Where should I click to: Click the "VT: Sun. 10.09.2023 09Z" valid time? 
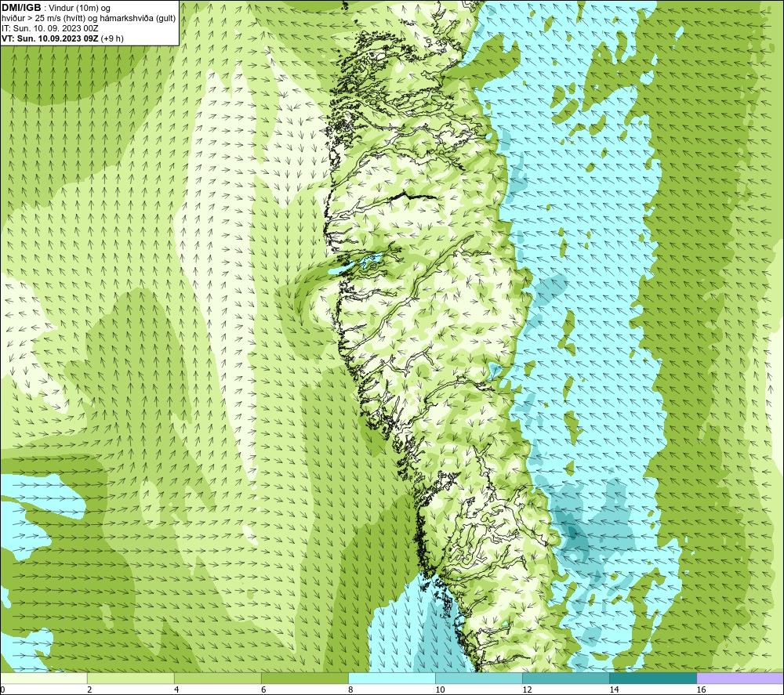pos(50,38)
